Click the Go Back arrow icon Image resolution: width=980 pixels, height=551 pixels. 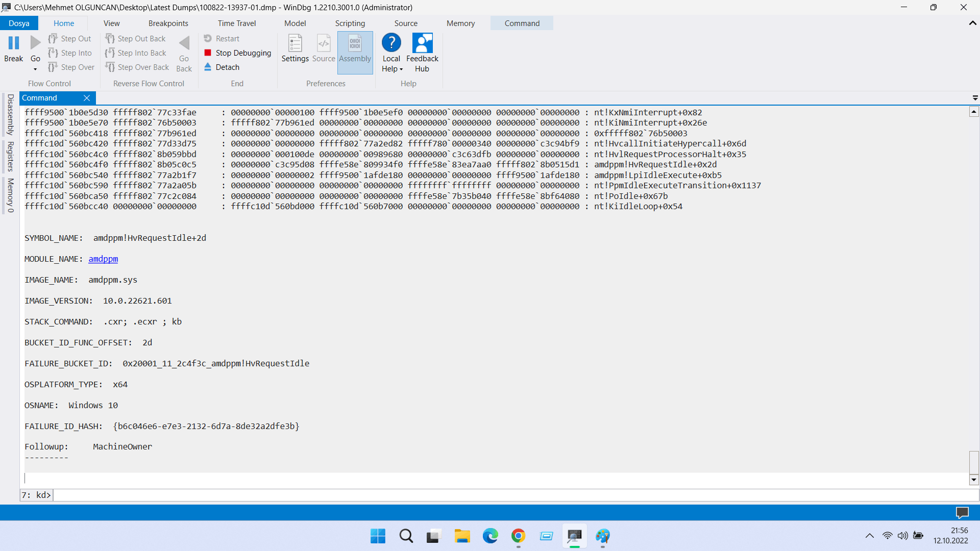click(184, 44)
